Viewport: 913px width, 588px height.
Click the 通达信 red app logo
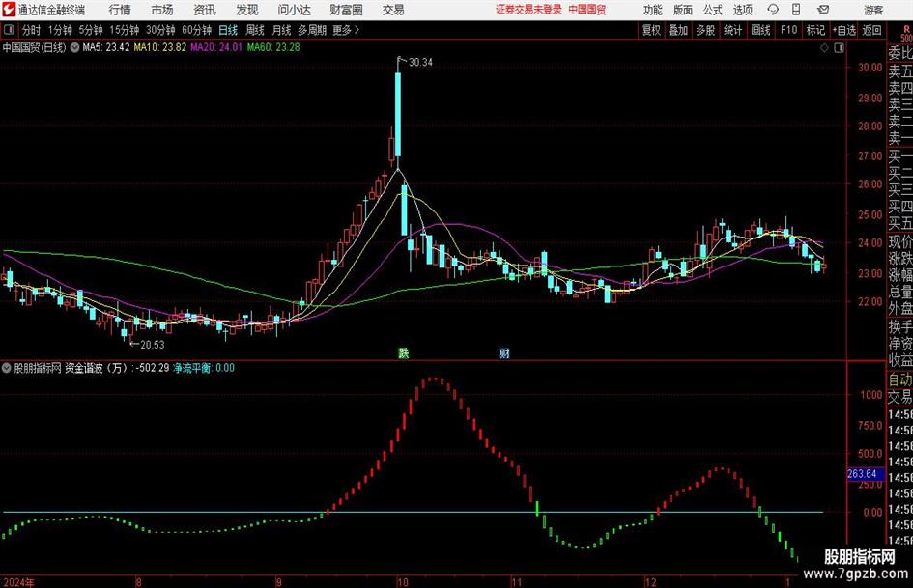9,10
